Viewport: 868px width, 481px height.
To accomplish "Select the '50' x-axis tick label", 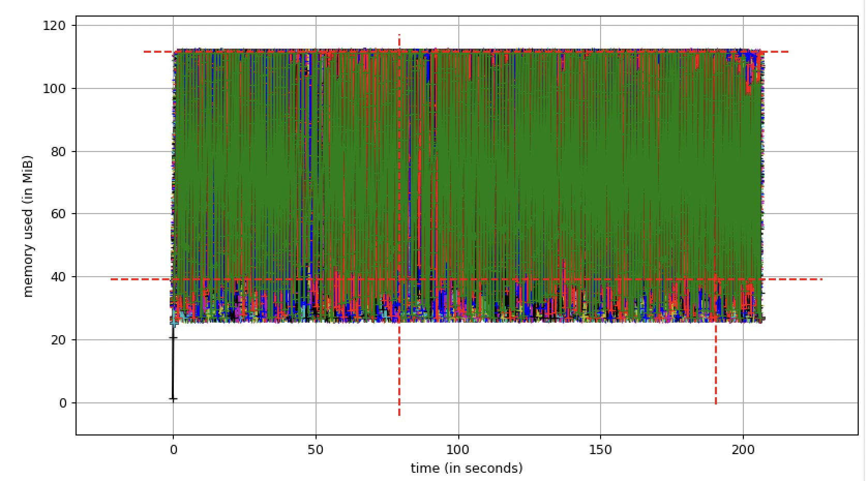I will [316, 450].
